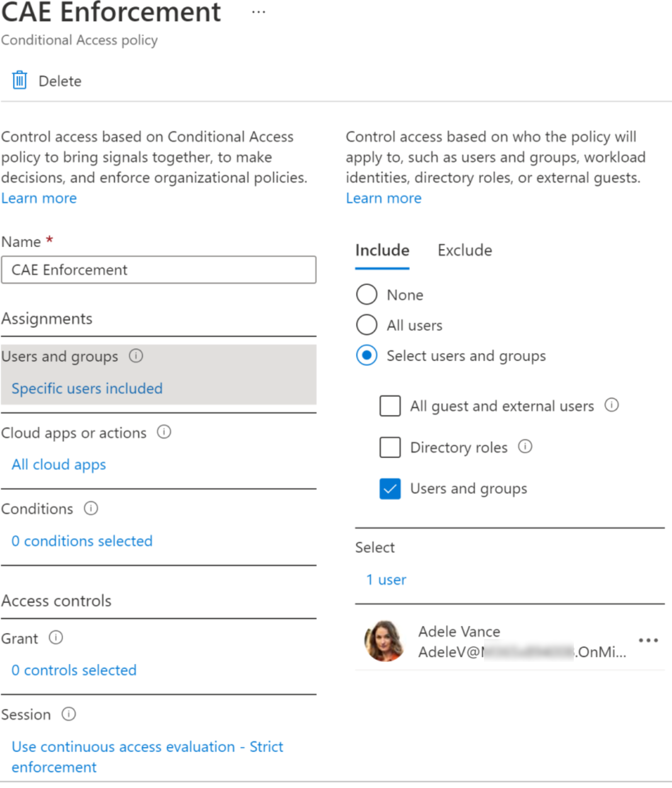Click info icon beside All guest and external users
Viewport: 672px width, 788px height.
[612, 405]
